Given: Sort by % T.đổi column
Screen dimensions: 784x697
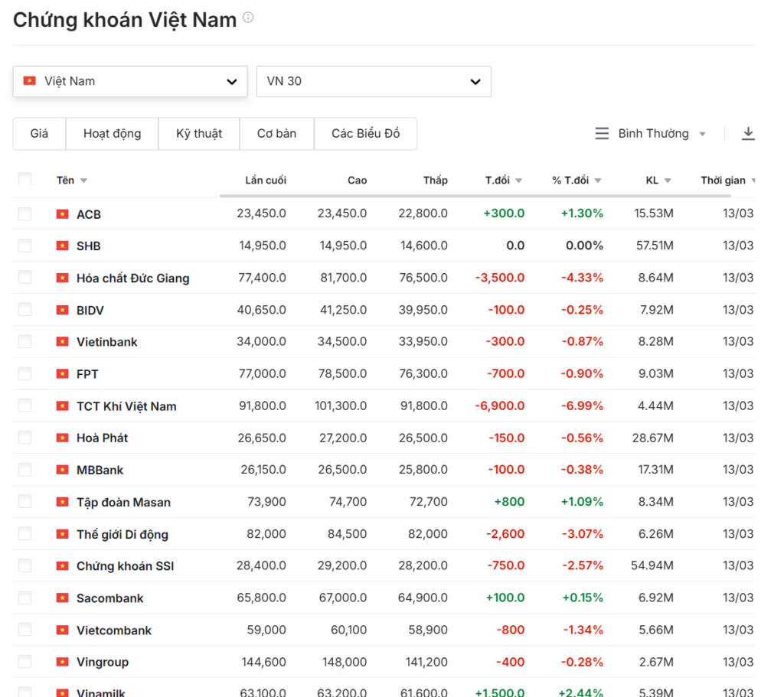Looking at the screenshot, I should (x=577, y=181).
